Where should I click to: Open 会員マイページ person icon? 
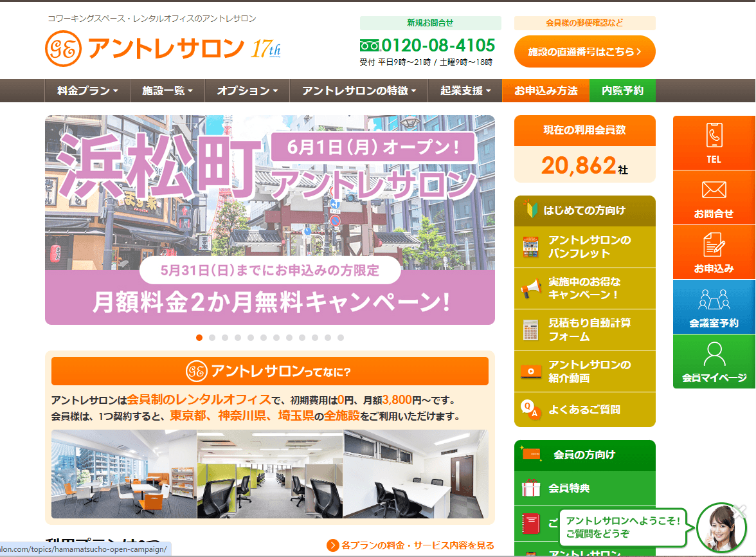714,354
